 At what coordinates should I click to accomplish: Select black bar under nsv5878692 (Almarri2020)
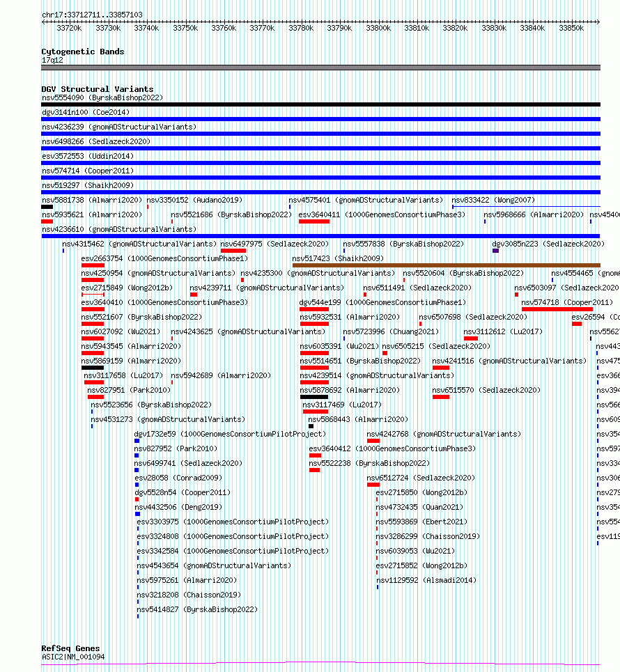click(314, 397)
